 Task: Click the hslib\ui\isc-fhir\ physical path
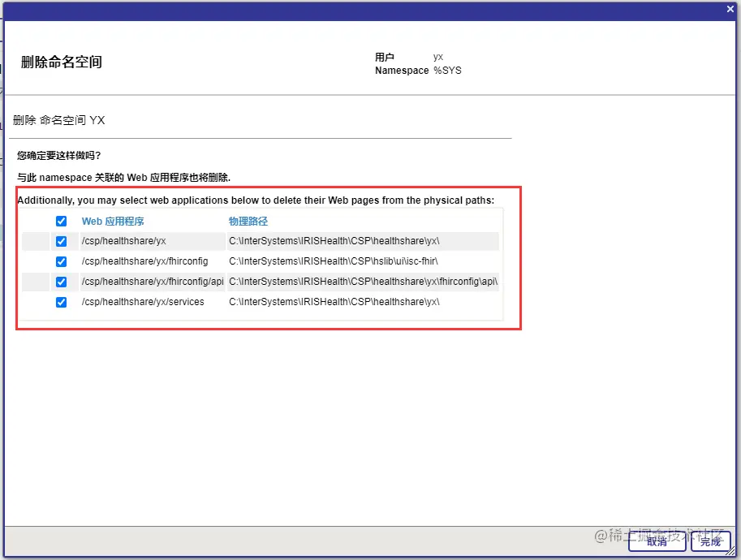(x=334, y=261)
